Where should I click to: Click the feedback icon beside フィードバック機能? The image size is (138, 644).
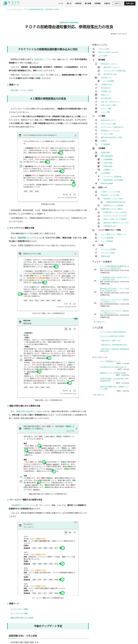(x=96, y=253)
